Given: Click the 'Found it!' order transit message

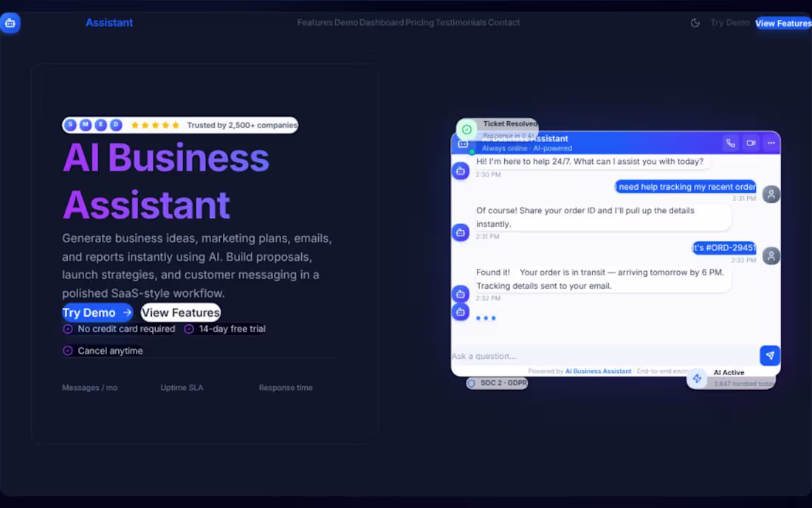Looking at the screenshot, I should (603, 279).
